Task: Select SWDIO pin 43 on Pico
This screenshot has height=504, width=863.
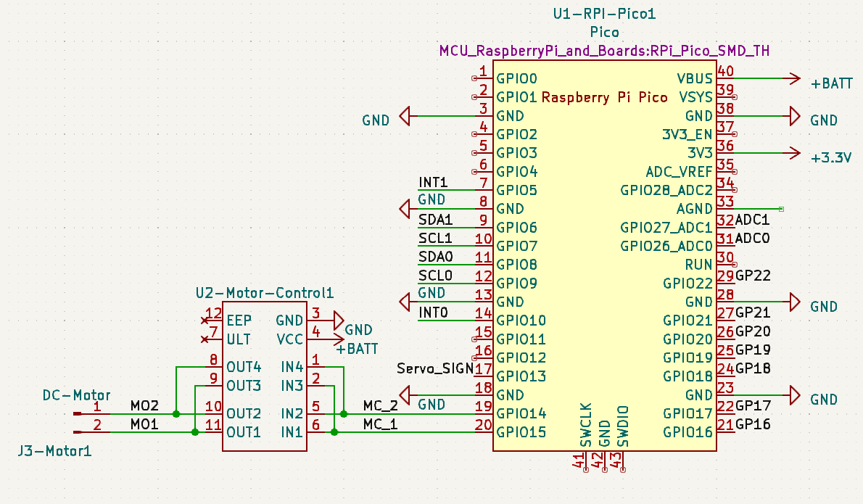Action: point(623,460)
